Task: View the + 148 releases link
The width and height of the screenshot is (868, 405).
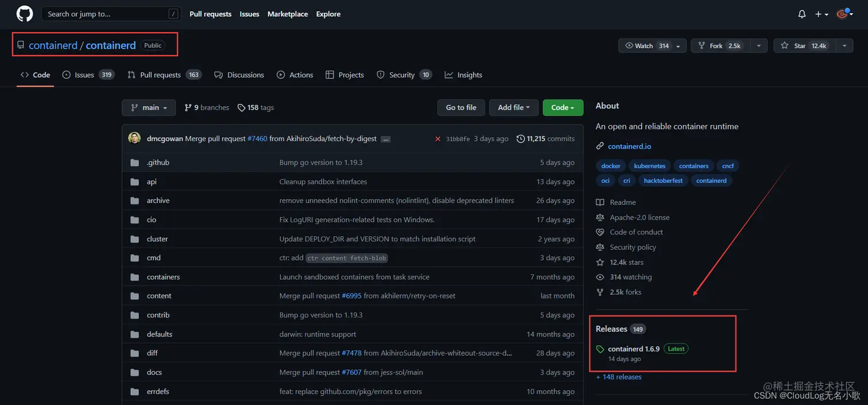Action: [x=619, y=377]
